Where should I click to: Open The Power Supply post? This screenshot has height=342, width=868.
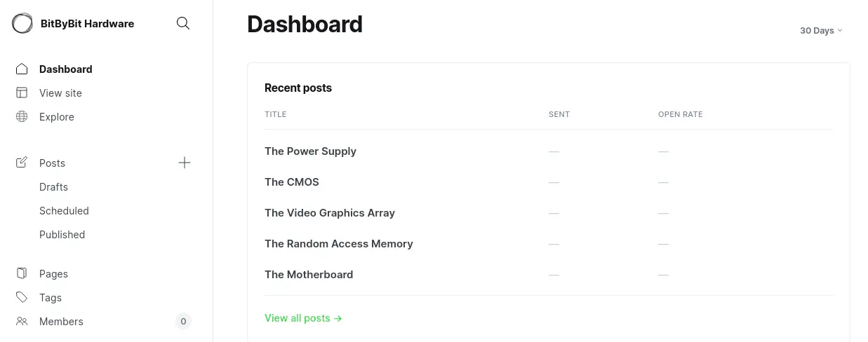(310, 151)
